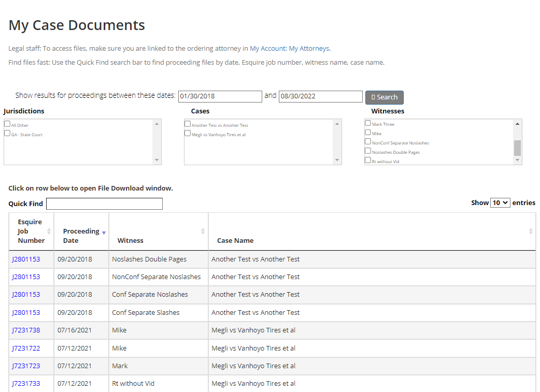
Task: Follow the My Attorneys link
Action: [309, 49]
